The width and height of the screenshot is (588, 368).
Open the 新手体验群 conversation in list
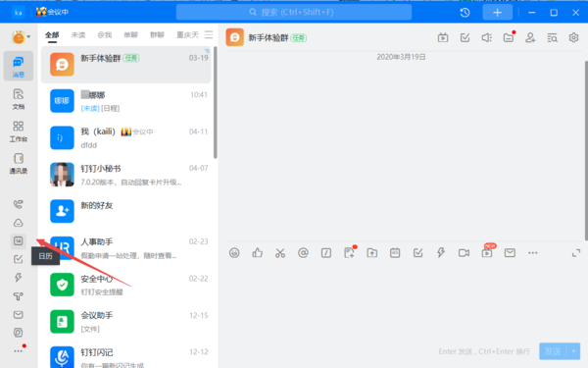click(126, 65)
